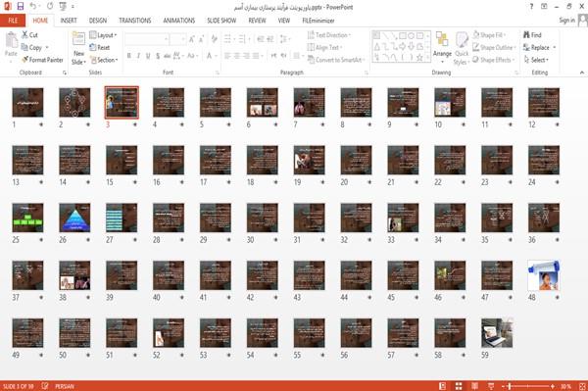Toggle text Shadow formatting
Image resolution: width=588 pixels, height=391 pixels.
coord(158,56)
